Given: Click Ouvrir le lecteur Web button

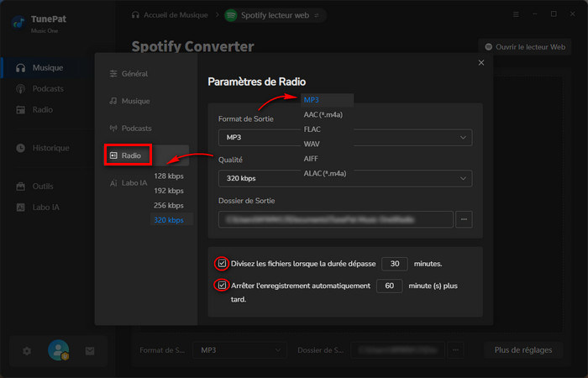Looking at the screenshot, I should tap(525, 47).
